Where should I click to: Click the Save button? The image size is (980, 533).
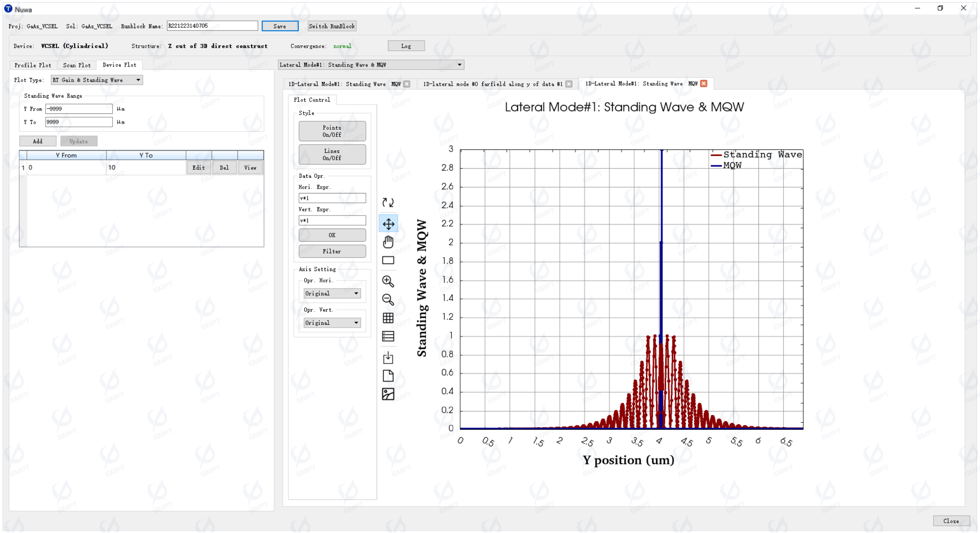(x=279, y=26)
